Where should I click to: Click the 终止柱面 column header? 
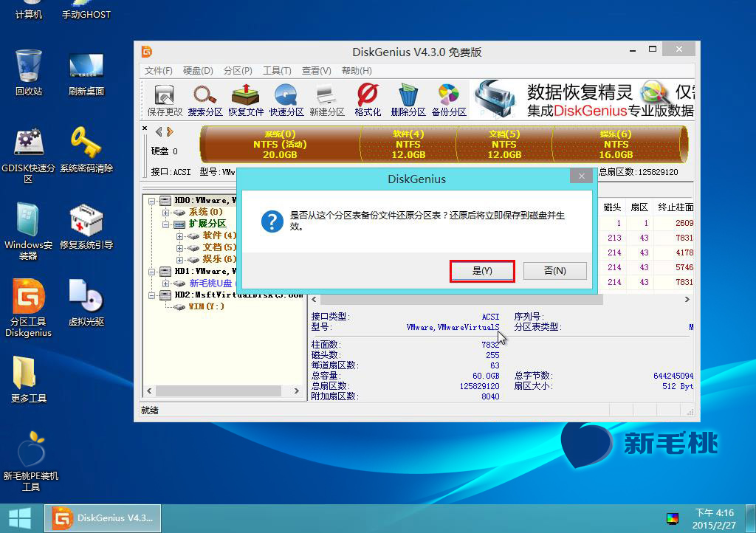[675, 207]
